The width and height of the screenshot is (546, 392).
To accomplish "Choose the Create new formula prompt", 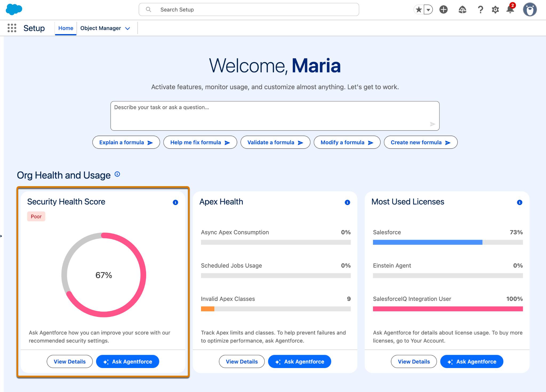I will pyautogui.click(x=421, y=142).
